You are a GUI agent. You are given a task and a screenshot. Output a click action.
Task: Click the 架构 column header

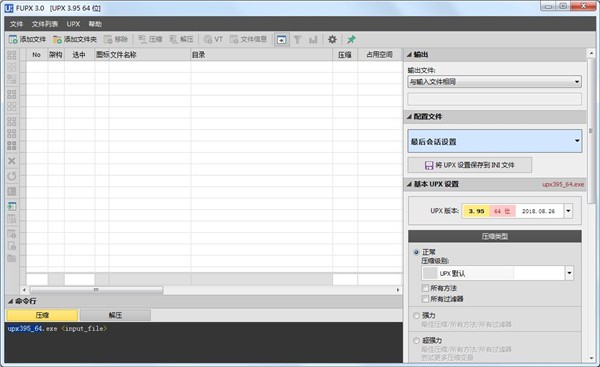pyautogui.click(x=56, y=55)
